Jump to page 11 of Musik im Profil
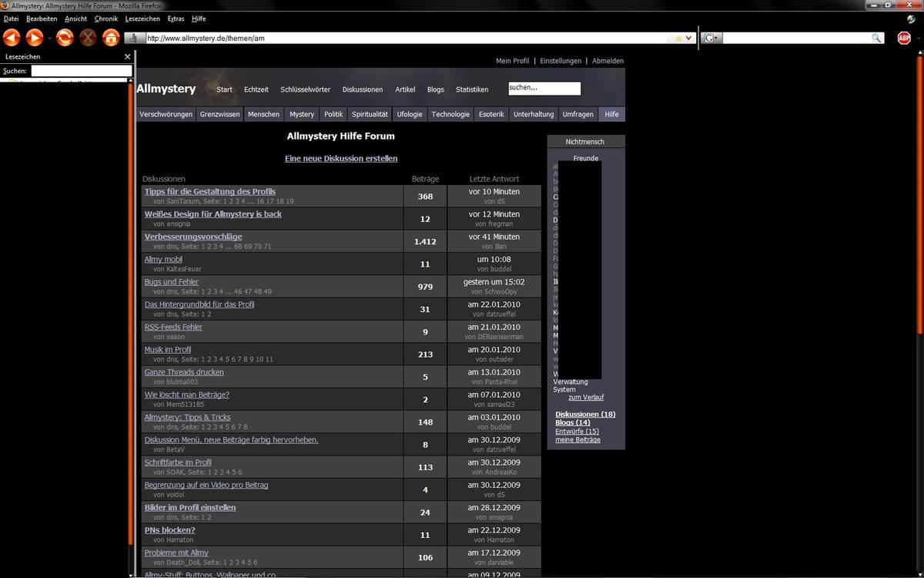Viewport: 924px width, 578px height. coord(269,359)
